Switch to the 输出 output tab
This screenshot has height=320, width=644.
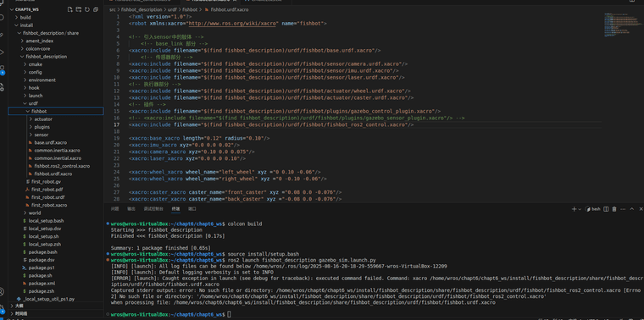point(131,209)
